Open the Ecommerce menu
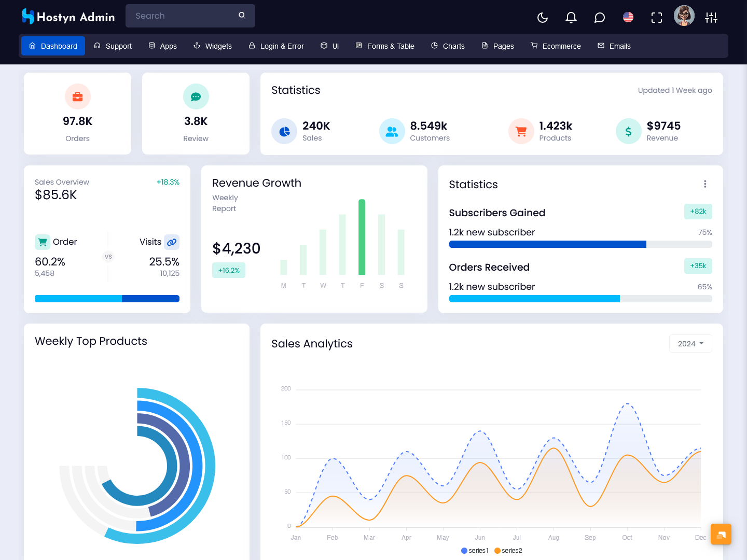 click(x=556, y=46)
